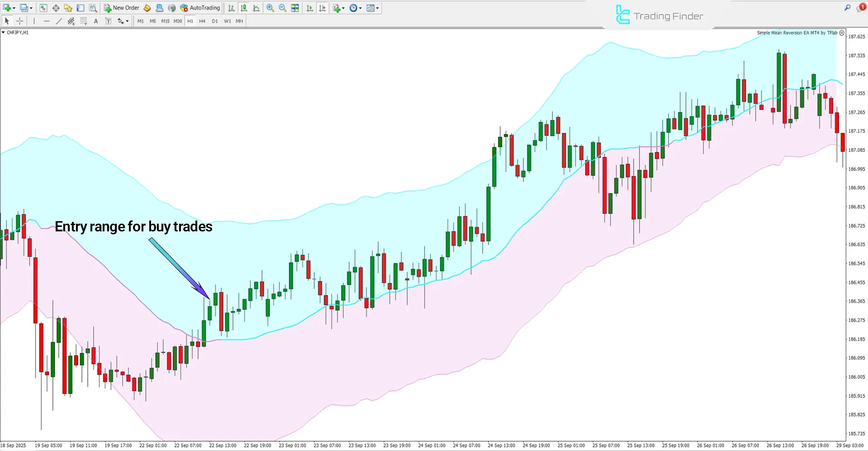Remove the Simple Mean Reversion EA
The image size is (868, 451).
pos(842,32)
